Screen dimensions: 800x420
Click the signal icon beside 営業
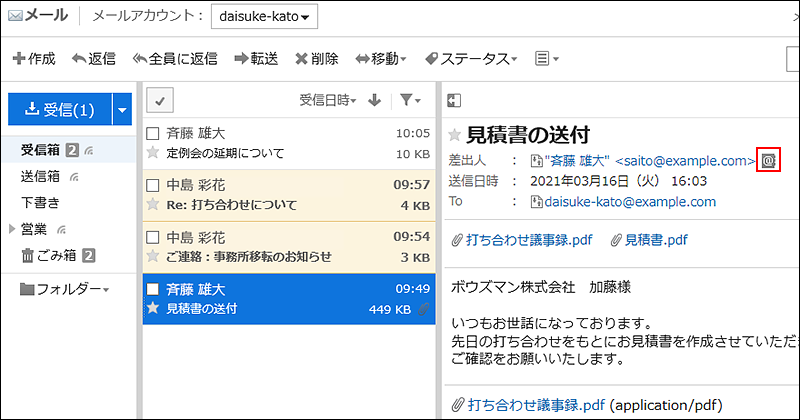(x=62, y=230)
